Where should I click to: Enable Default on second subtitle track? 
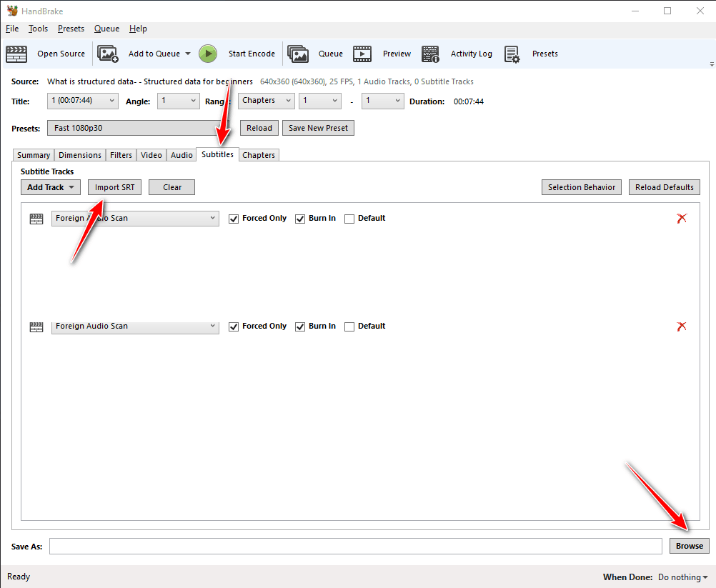pyautogui.click(x=349, y=327)
